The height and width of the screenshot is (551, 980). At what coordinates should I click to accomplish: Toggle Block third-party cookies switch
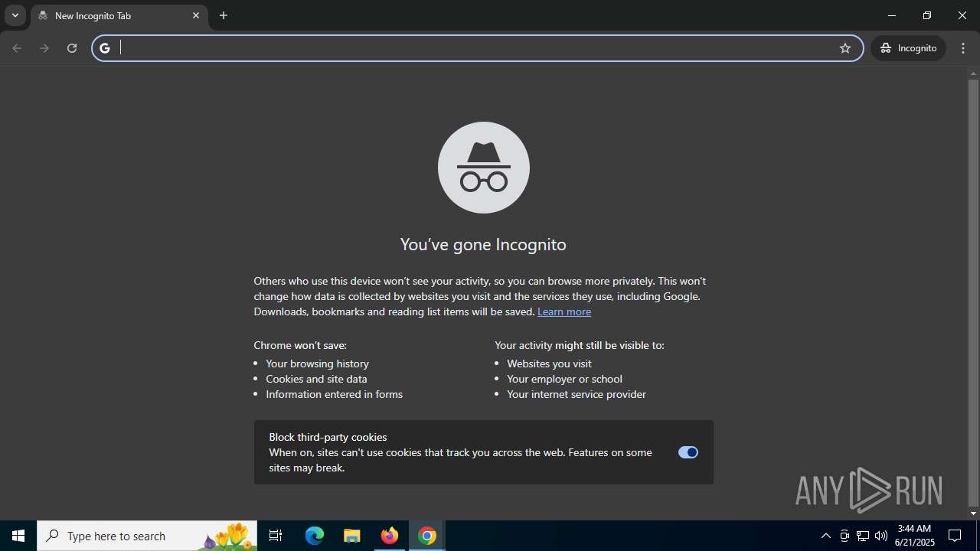[x=688, y=452]
